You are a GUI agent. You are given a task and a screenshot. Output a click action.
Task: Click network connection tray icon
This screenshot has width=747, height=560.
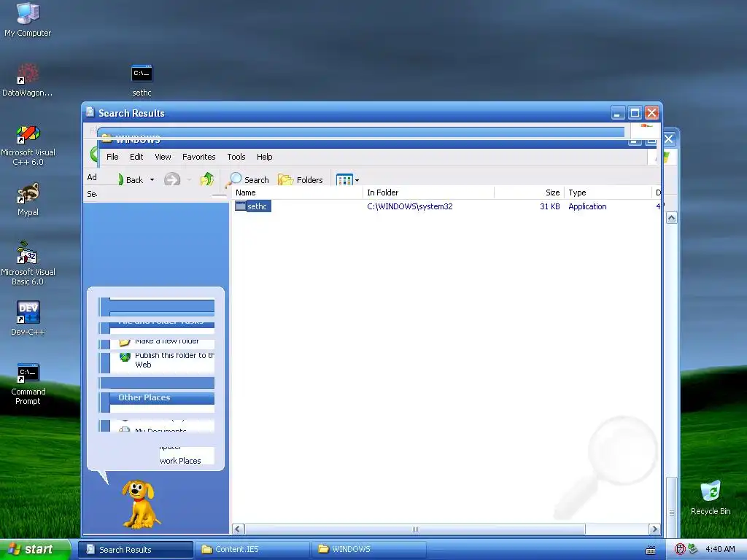tap(692, 549)
